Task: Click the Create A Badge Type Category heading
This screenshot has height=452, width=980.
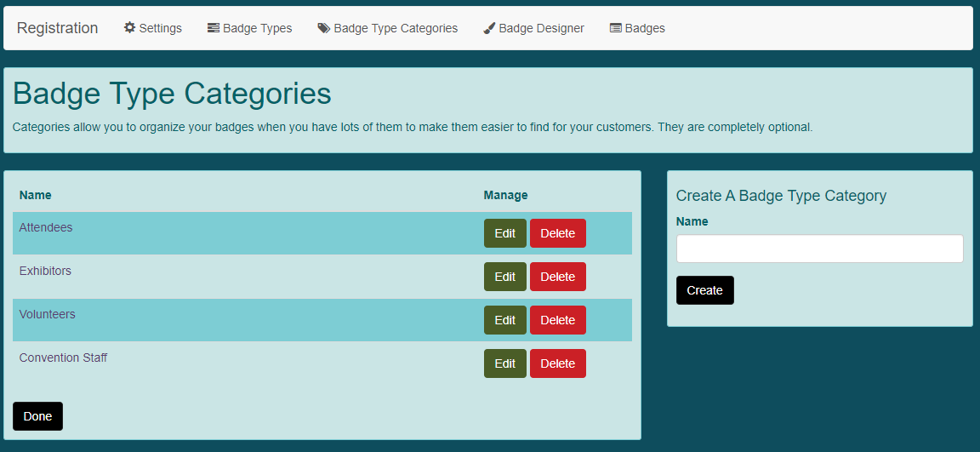Action: [x=781, y=196]
